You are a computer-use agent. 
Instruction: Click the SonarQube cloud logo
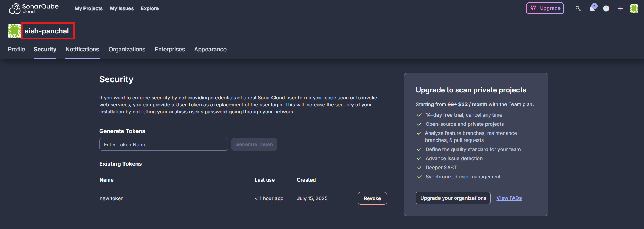(34, 8)
